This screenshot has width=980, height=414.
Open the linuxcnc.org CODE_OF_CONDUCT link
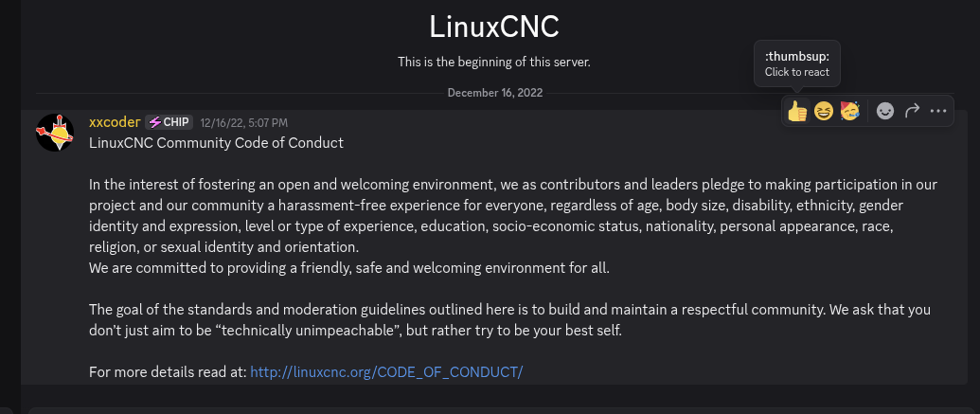point(386,372)
